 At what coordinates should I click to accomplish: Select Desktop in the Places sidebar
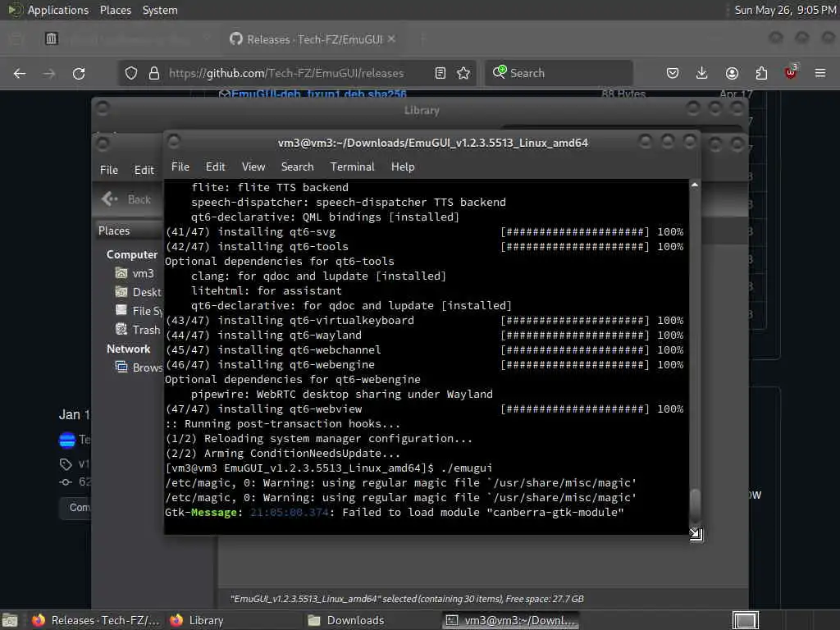coord(138,293)
